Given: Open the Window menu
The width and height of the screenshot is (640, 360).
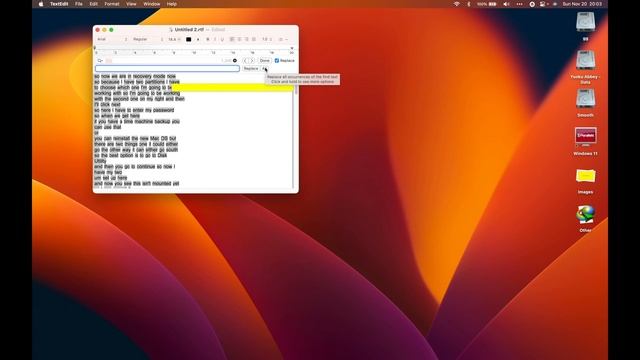Looking at the screenshot, I should pyautogui.click(x=151, y=4).
